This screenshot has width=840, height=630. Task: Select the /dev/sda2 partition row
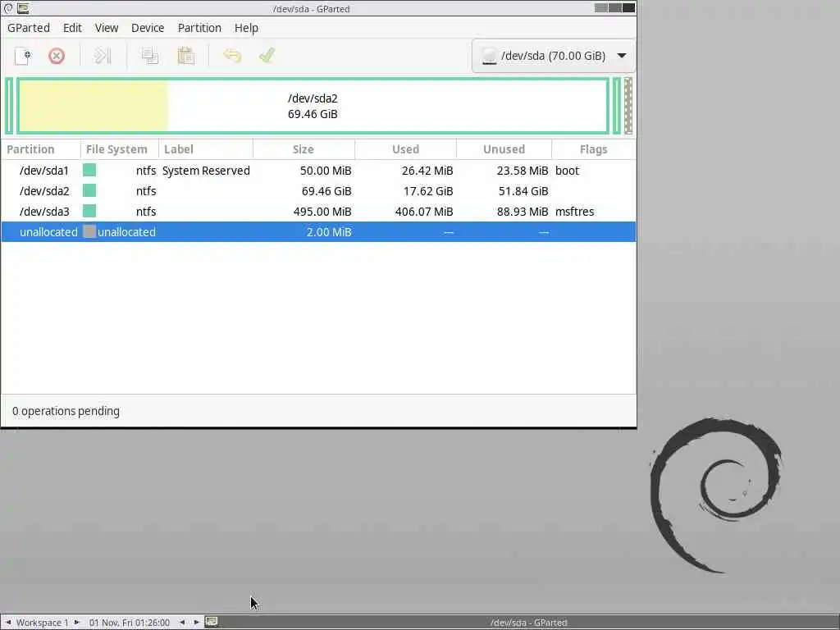click(319, 190)
